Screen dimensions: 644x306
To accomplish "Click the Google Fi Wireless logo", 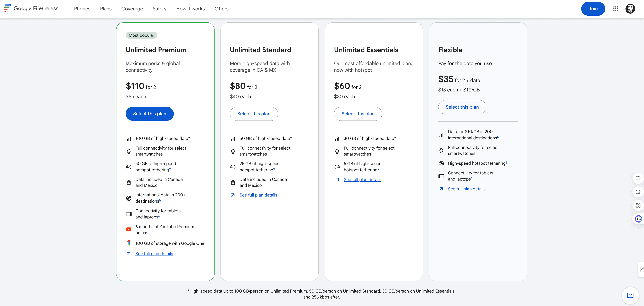I will click(31, 8).
